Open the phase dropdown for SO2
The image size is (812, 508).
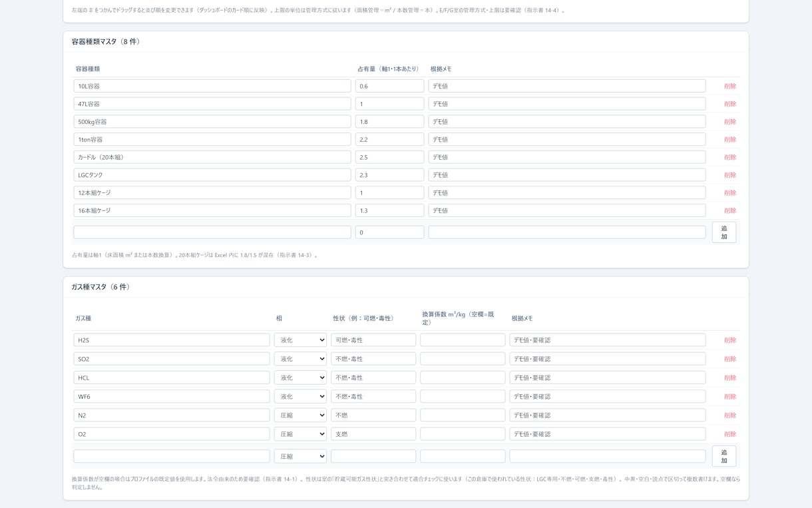[x=300, y=359]
